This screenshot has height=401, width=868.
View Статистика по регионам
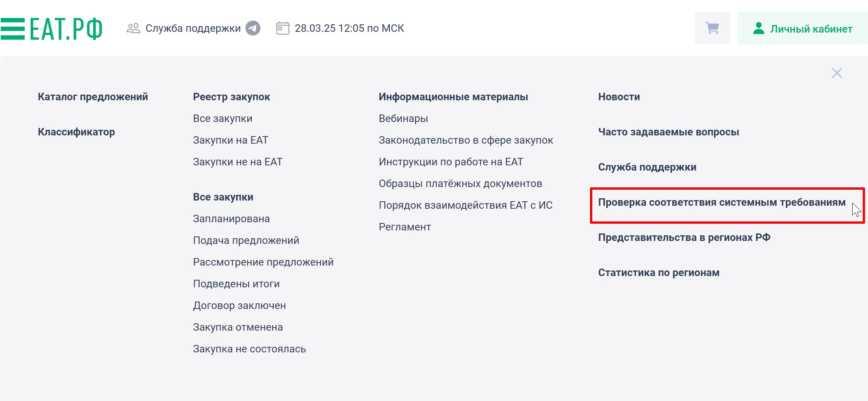658,272
